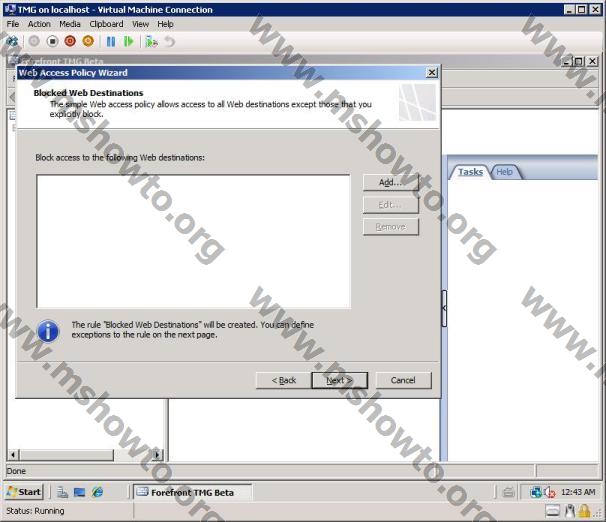The height and width of the screenshot is (522, 606).
Task: Proceed with the Next button
Action: click(339, 380)
